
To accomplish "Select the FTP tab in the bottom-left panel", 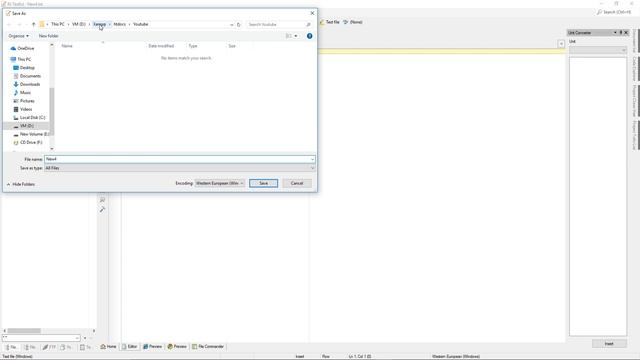I will (x=49, y=347).
